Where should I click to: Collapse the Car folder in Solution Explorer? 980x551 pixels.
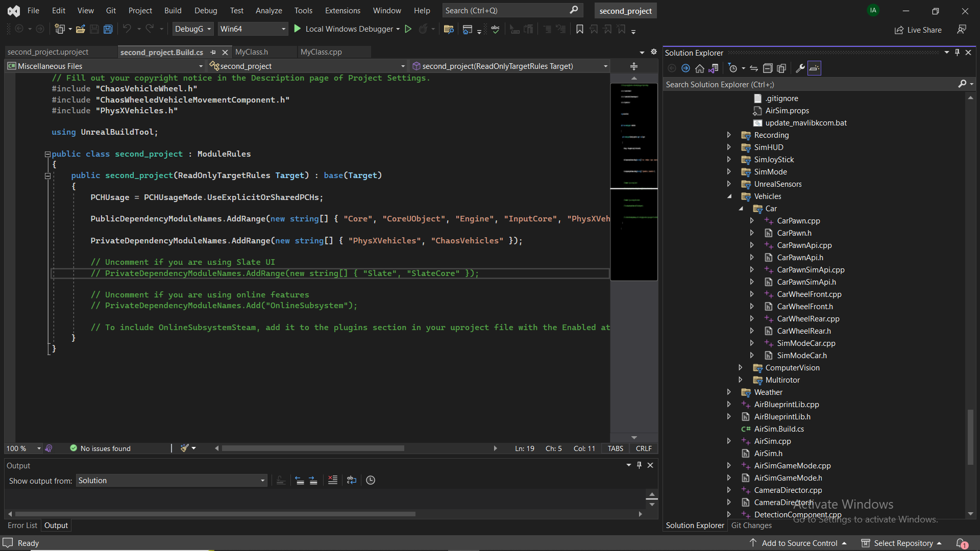pyautogui.click(x=741, y=208)
